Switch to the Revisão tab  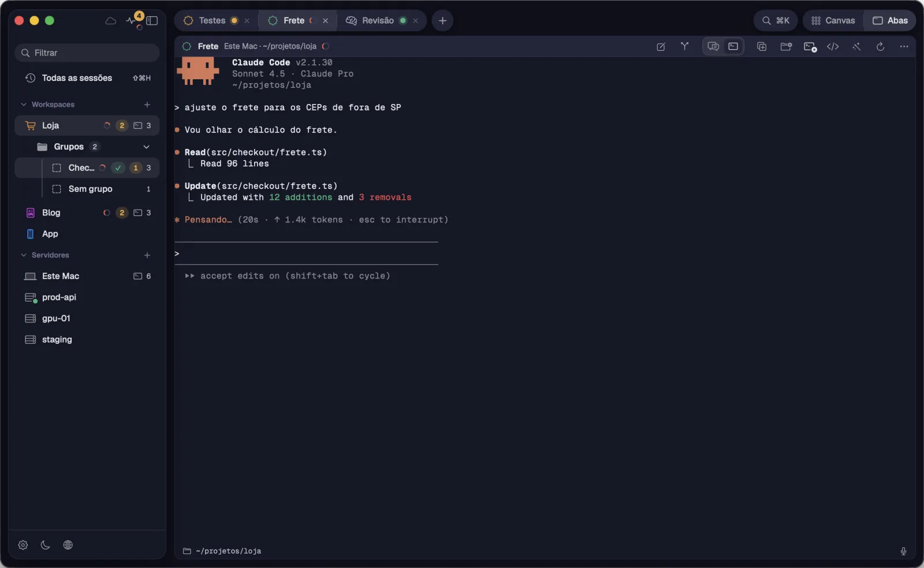pos(378,21)
